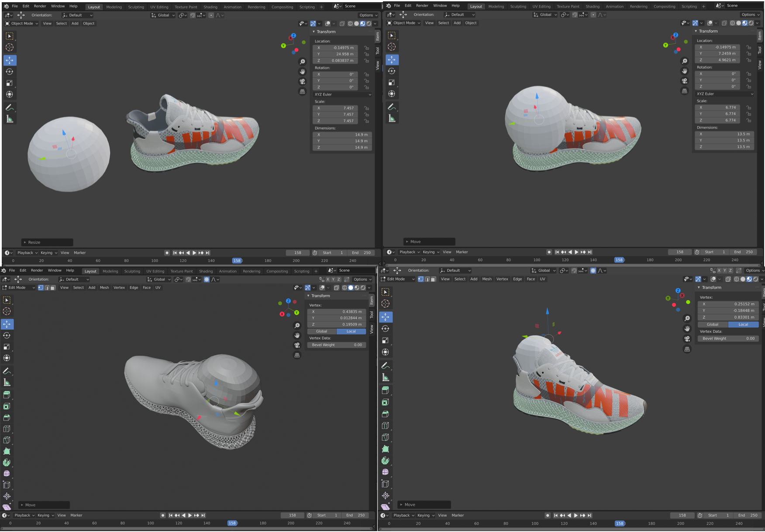Select the Bevel tool in bottom-right window
Viewport: 765px width, 532px height.
pos(386,414)
